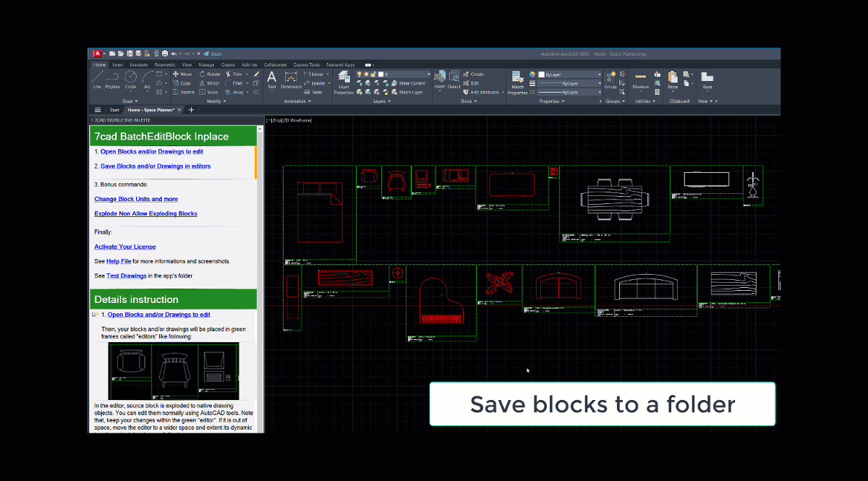Open the Linear dimension dropdown arrow
Image resolution: width=868 pixels, height=481 pixels.
click(x=327, y=74)
